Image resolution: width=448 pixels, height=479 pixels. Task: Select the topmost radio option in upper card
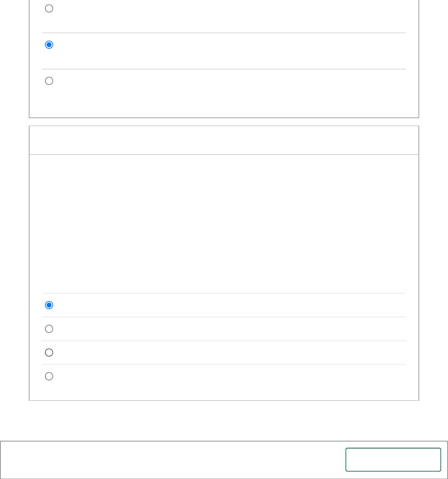pyautogui.click(x=49, y=8)
